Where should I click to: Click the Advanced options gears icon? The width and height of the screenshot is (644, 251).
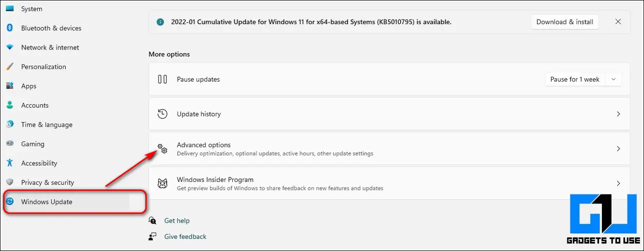(162, 149)
